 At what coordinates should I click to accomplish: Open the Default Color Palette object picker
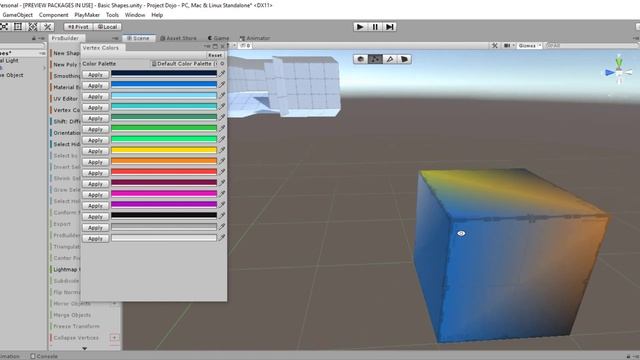(x=222, y=64)
